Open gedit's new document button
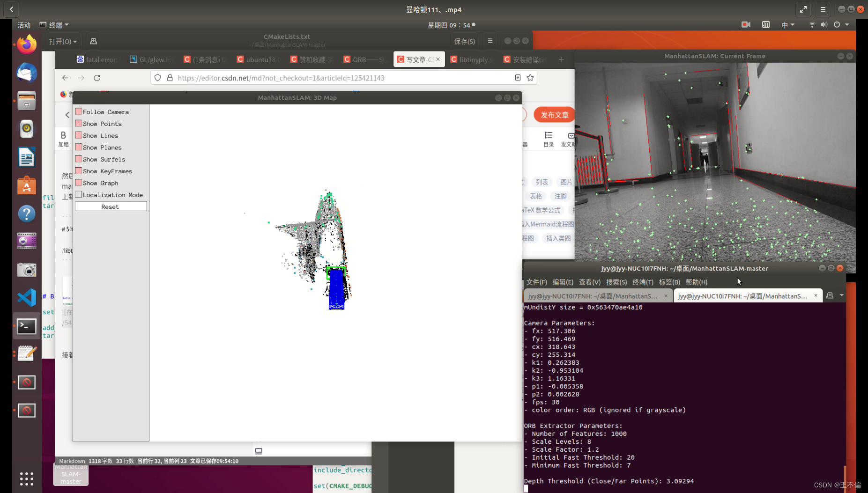The height and width of the screenshot is (493, 868). pyautogui.click(x=93, y=41)
